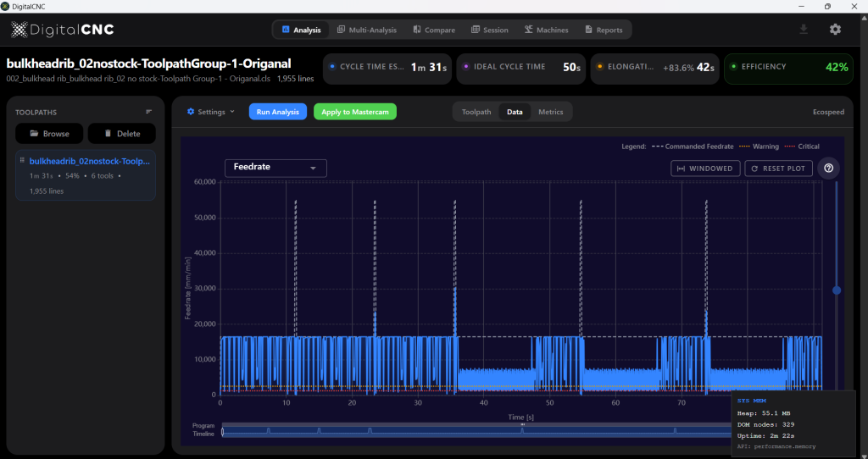Open the Feedrate plot selector

pos(275,168)
